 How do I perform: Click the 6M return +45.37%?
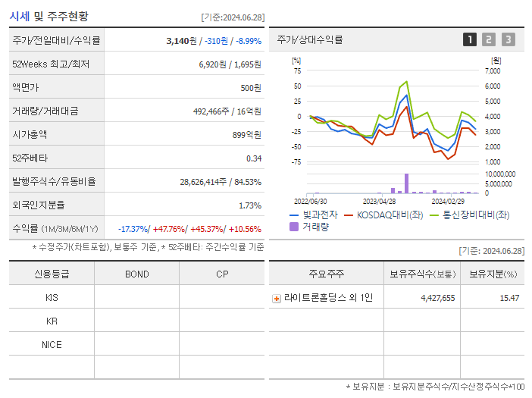click(206, 229)
